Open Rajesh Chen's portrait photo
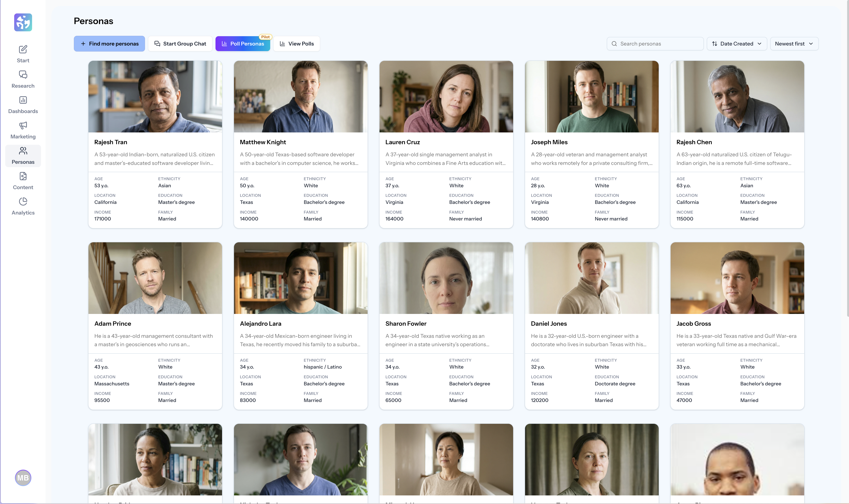Screen dimensions: 849x504 click(737, 97)
